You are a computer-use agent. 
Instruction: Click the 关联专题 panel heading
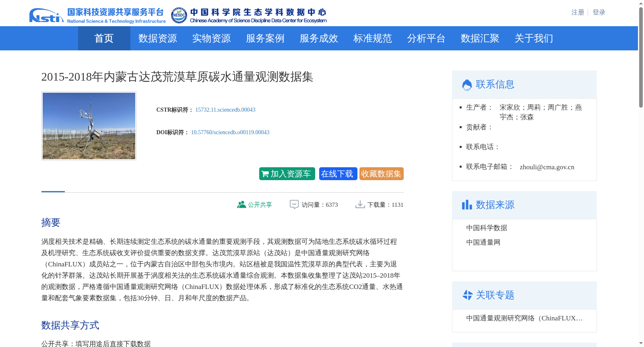click(x=495, y=295)
